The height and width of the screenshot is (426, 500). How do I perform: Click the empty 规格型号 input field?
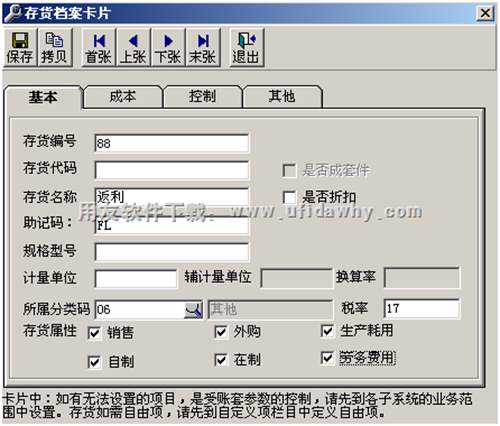pyautogui.click(x=172, y=252)
